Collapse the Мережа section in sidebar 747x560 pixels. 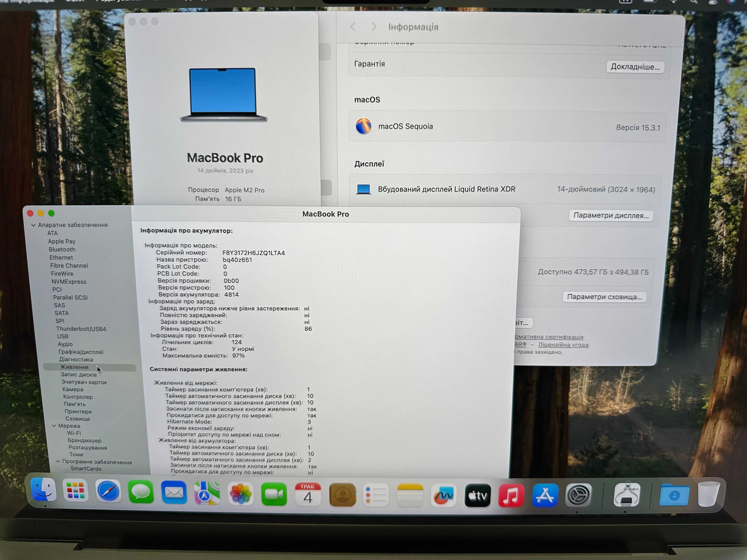click(54, 426)
